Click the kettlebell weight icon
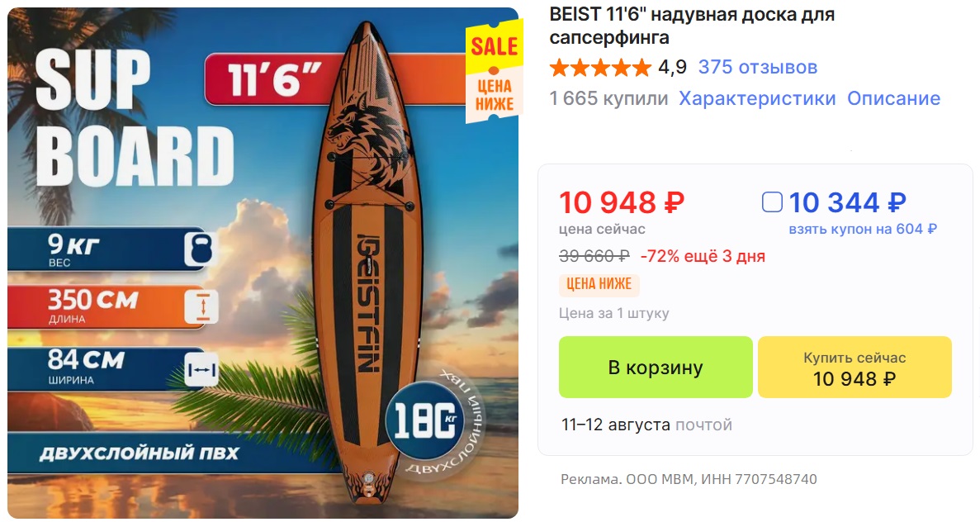The image size is (980, 522). click(199, 249)
